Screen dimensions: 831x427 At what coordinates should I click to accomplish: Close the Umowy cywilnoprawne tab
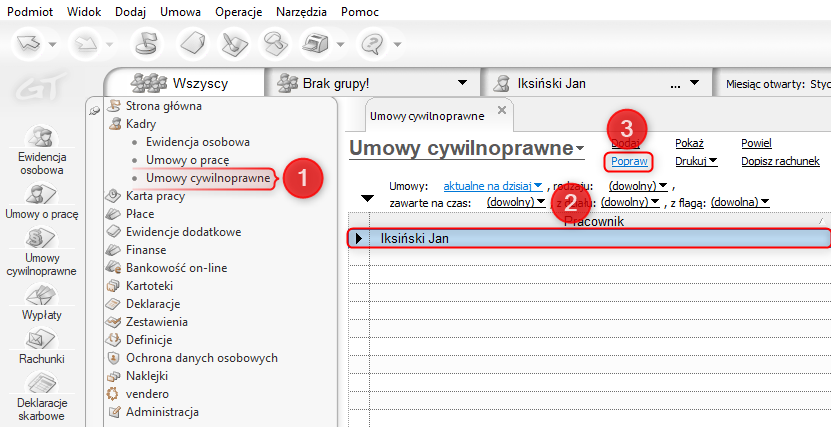(502, 110)
